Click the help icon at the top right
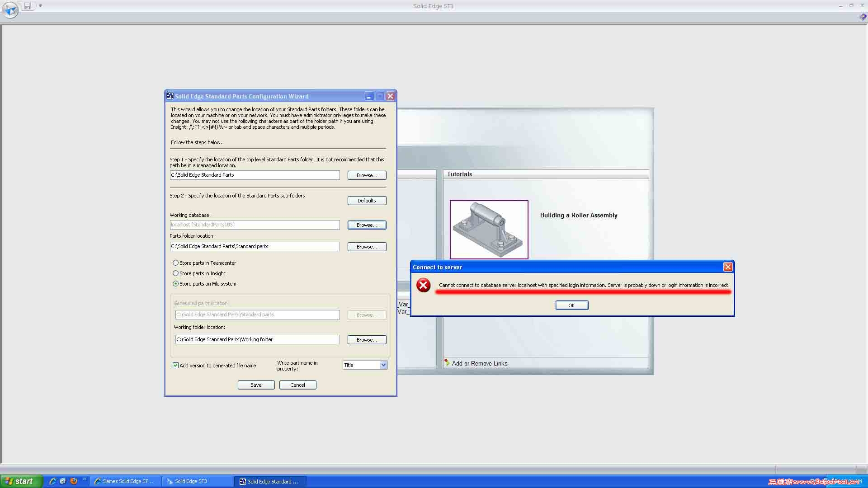Viewport: 868px width, 488px height. (x=863, y=17)
